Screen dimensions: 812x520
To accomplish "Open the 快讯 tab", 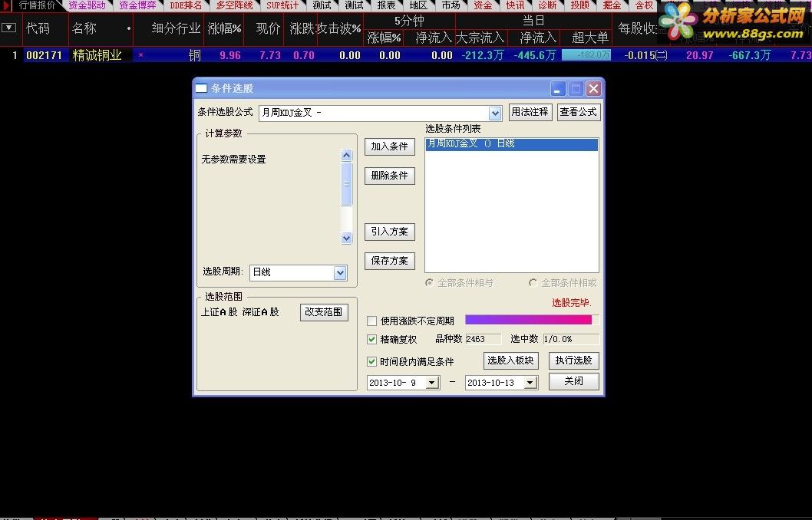I will pyautogui.click(x=515, y=5).
